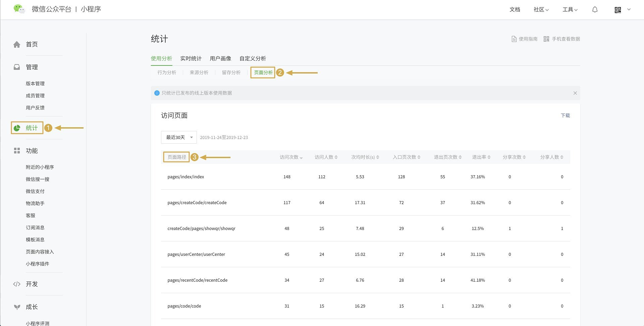The height and width of the screenshot is (326, 644).
Task: Click the pages/userCenter/userCenter row path
Action: 196,254
